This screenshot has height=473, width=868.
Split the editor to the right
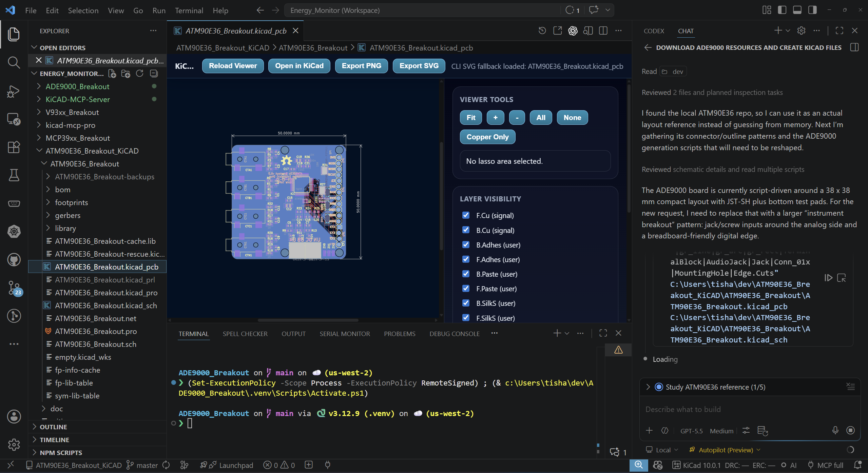click(603, 31)
